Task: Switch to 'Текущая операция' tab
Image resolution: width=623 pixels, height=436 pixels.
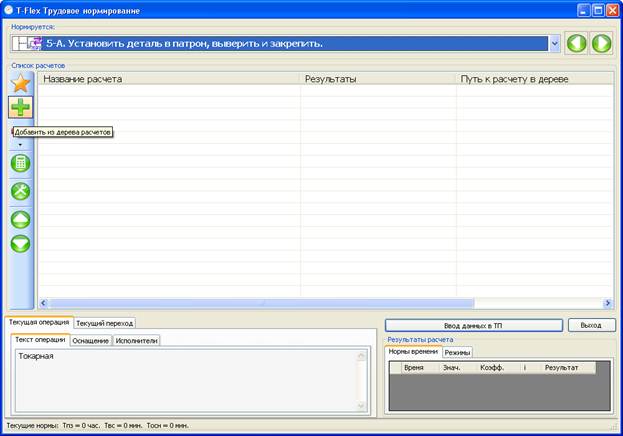Action: point(39,322)
